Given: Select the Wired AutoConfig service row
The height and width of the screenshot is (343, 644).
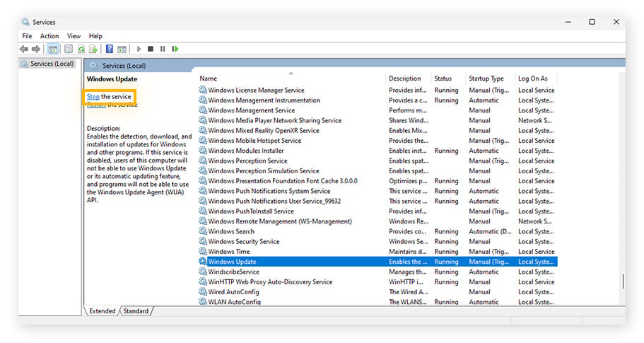Looking at the screenshot, I should tap(377, 291).
